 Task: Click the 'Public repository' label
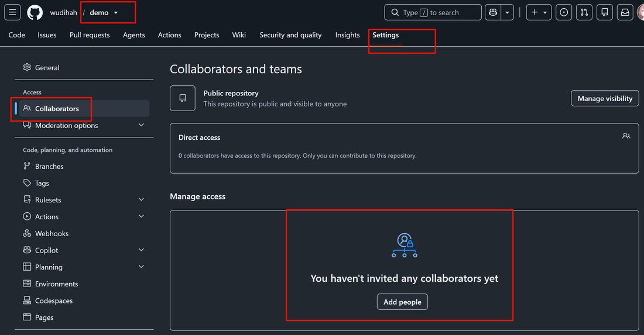(x=231, y=93)
